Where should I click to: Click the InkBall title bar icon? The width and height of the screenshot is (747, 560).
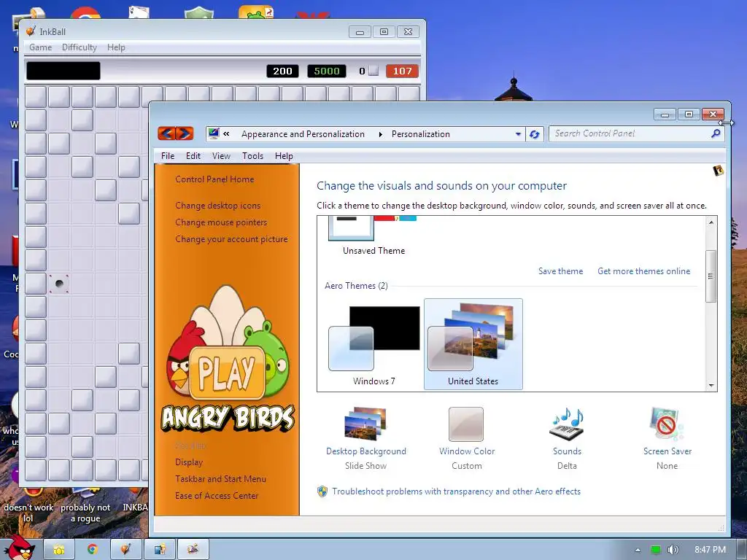click(31, 31)
